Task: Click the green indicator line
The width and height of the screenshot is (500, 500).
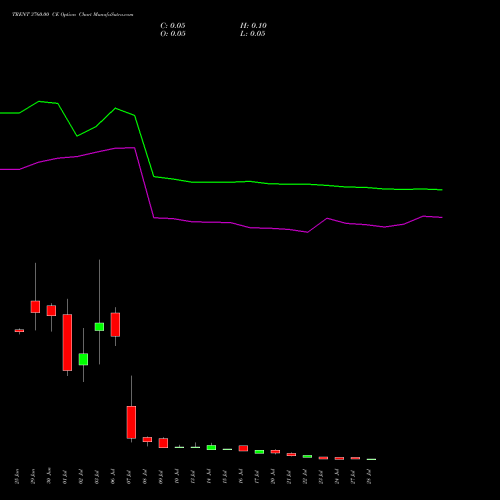Action: [221, 182]
